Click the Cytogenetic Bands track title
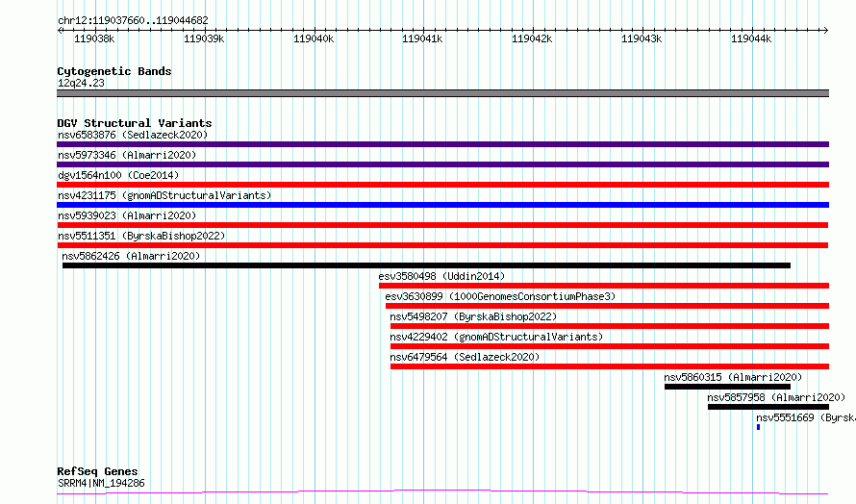This screenshot has height=504, width=856. [114, 71]
